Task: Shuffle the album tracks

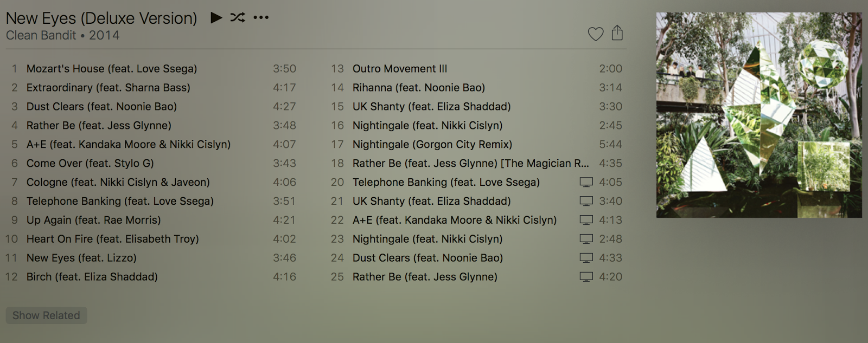Action: click(x=238, y=17)
